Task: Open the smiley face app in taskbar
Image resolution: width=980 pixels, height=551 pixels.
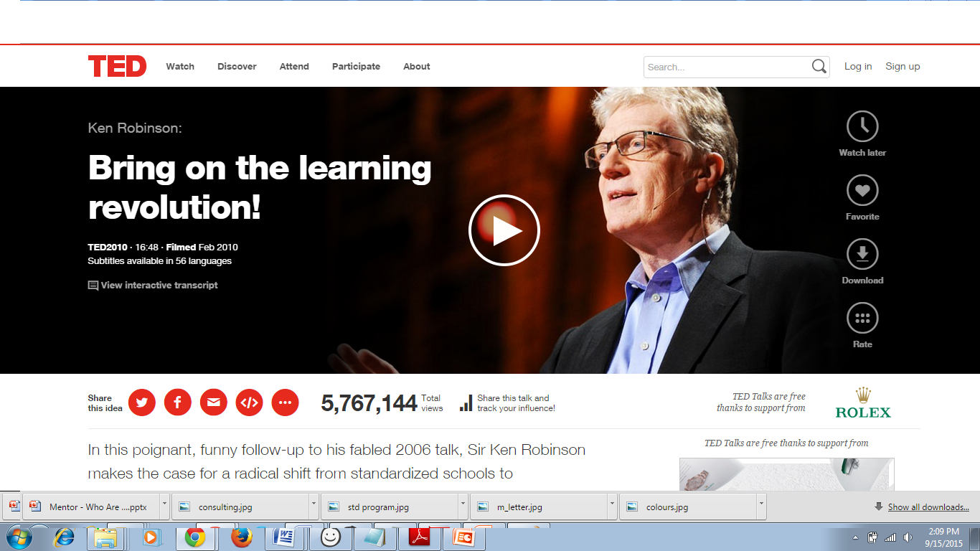Action: (x=330, y=537)
